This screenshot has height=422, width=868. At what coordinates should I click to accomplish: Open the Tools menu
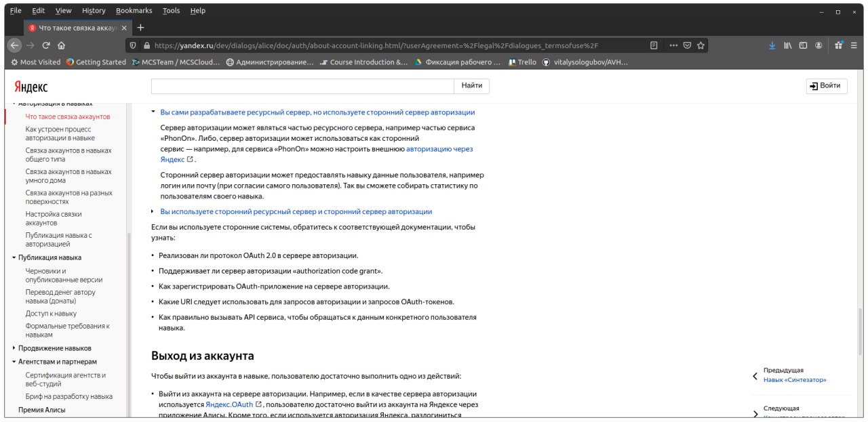coord(172,11)
